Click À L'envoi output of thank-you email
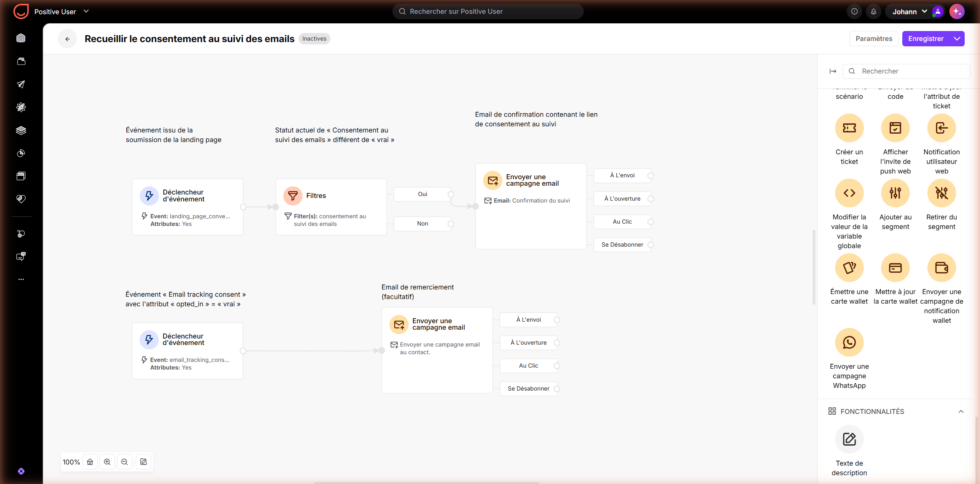The height and width of the screenshot is (484, 980). [529, 320]
